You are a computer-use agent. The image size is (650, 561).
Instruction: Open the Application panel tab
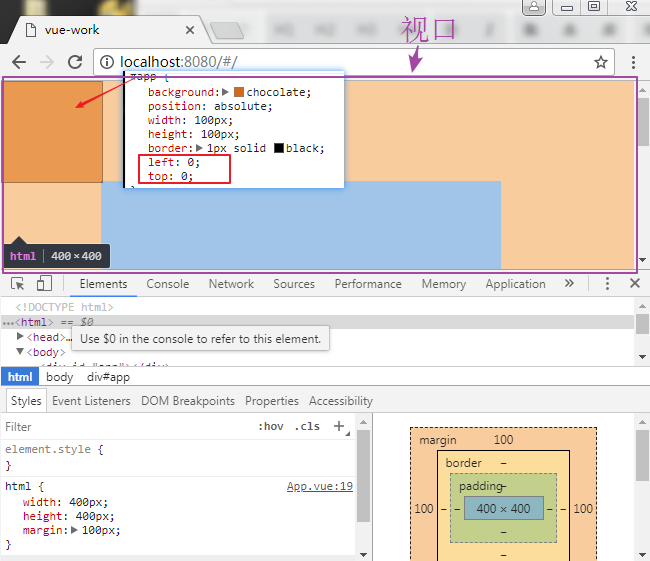[515, 284]
